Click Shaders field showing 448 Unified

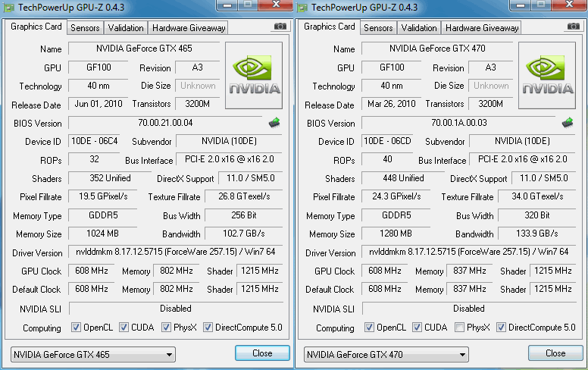(x=403, y=178)
